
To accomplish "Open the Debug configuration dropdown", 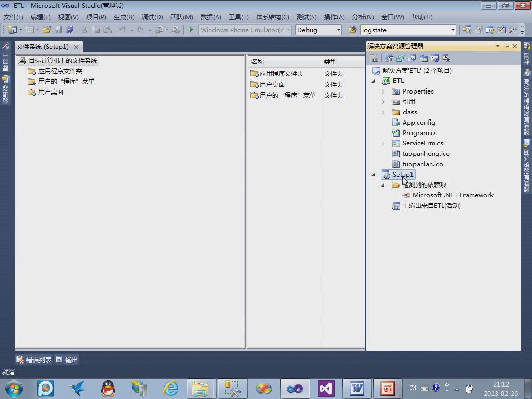I will 338,30.
